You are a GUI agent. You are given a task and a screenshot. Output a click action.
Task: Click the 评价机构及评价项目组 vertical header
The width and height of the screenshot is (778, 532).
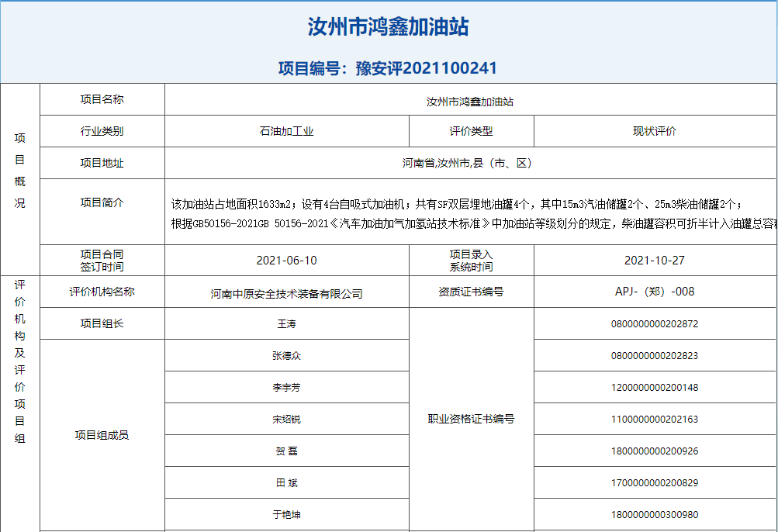(20, 362)
